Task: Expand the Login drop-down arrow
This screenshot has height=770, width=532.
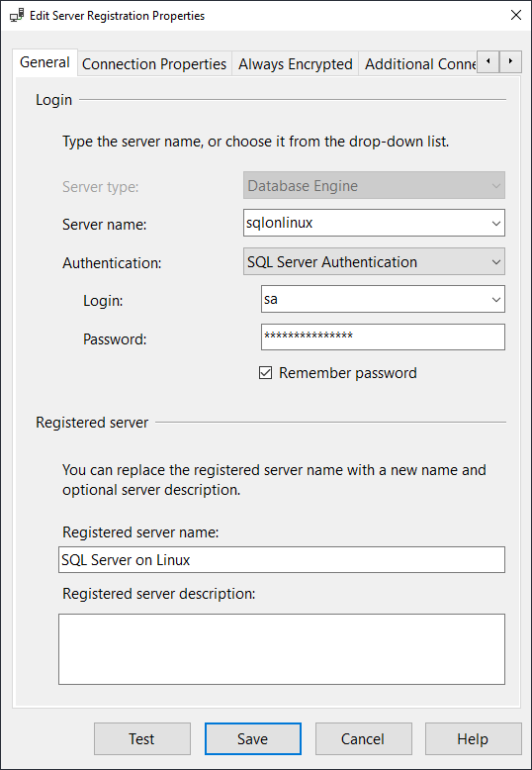Action: tap(495, 299)
